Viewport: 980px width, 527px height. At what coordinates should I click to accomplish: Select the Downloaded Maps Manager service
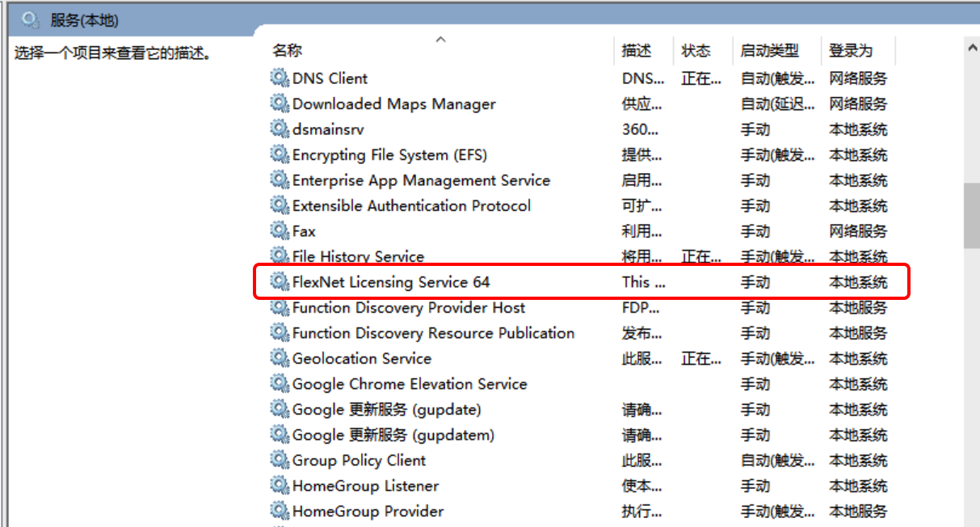393,103
